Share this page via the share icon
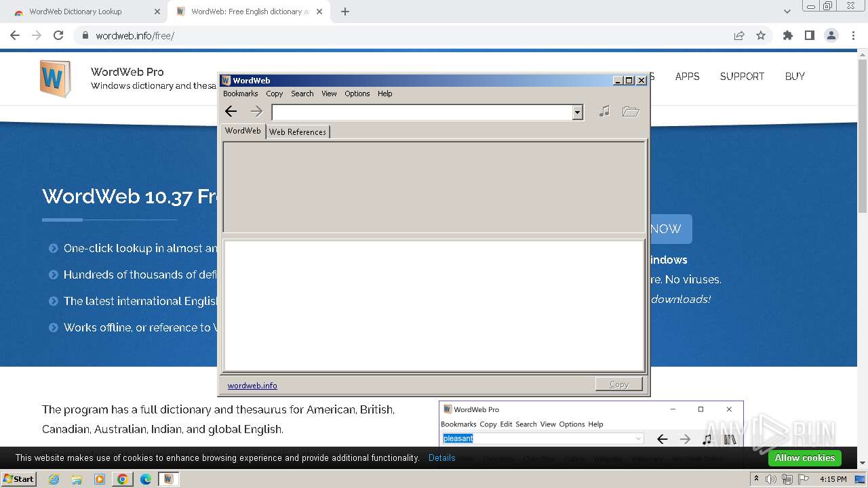 click(x=739, y=35)
